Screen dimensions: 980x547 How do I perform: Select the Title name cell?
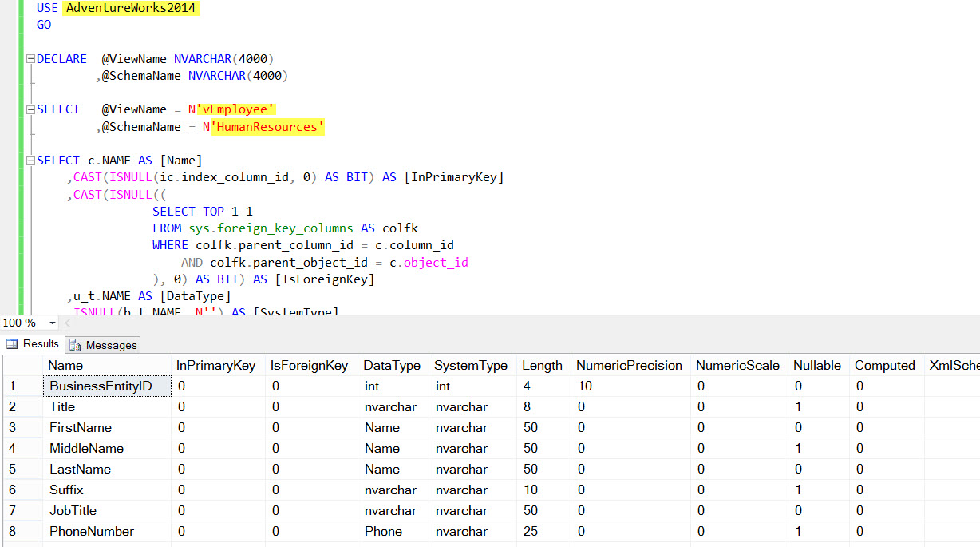point(107,407)
